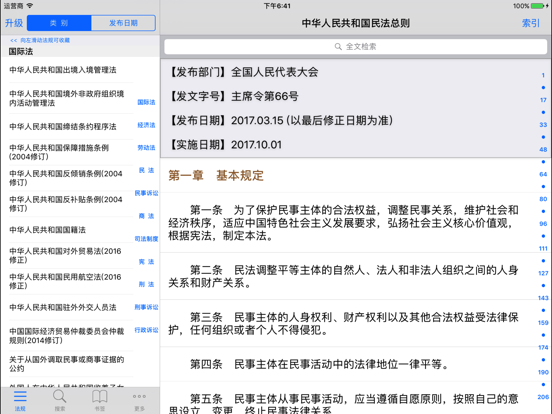Screen dimensions: 552x414
Task: Select the 第一条 article paragraph
Action: pos(343,222)
